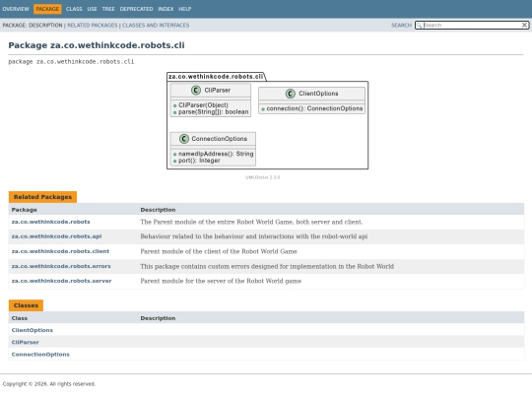This screenshot has width=532, height=399.
Task: Click description 'Parent module for the server'
Action: [221, 281]
